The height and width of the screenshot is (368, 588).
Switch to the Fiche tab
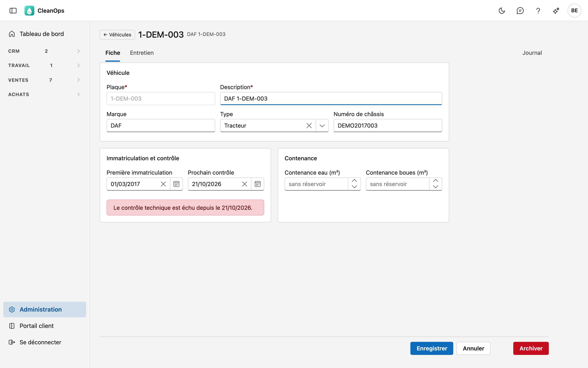pos(113,53)
